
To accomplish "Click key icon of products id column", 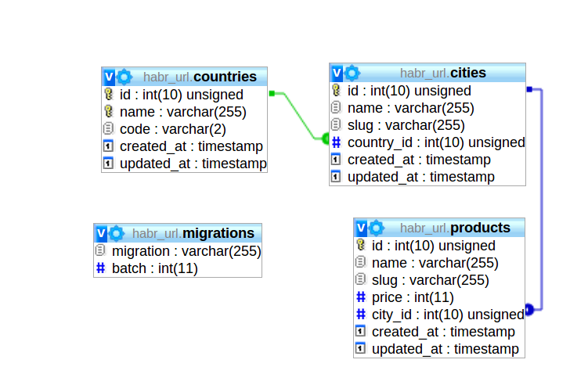I will coord(361,245).
